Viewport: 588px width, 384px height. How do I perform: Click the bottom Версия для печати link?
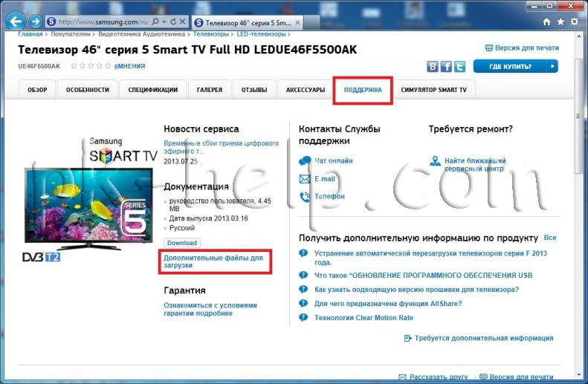[x=521, y=377]
